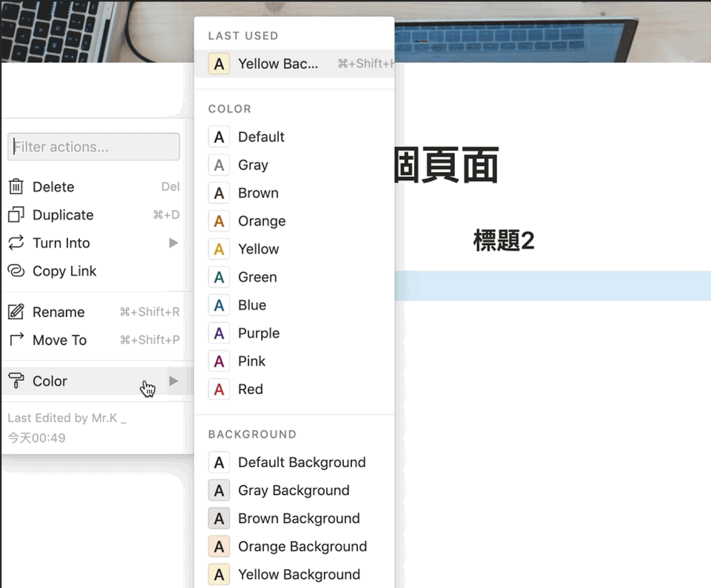Click the Turn Into arrows icon
This screenshot has height=588, width=711.
coord(16,243)
